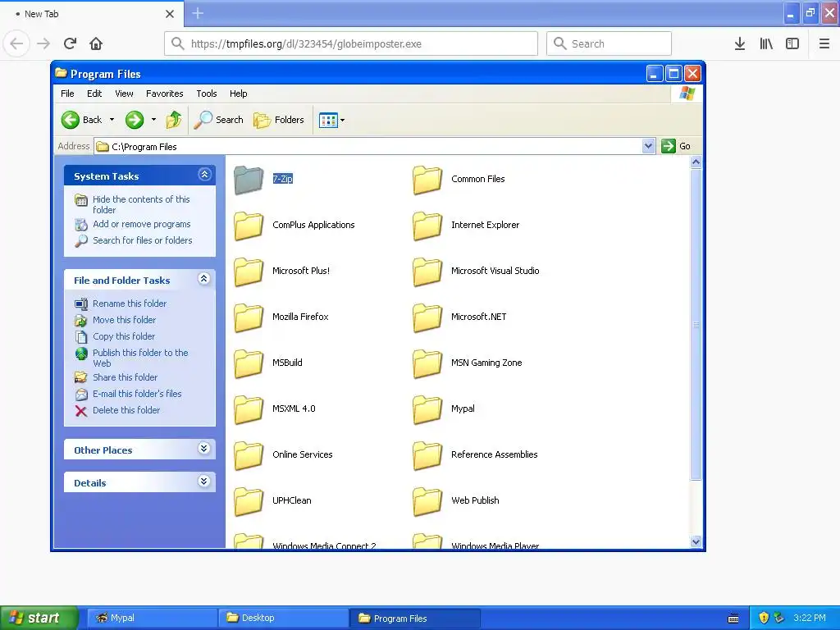Image resolution: width=840 pixels, height=630 pixels.
Task: Click Add or remove programs link
Action: pyautogui.click(x=141, y=224)
